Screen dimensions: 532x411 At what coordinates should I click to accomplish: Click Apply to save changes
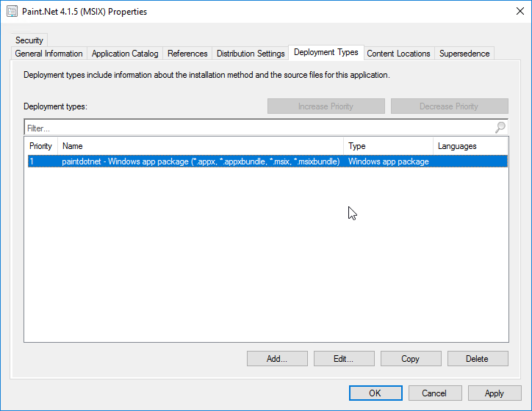[495, 393]
